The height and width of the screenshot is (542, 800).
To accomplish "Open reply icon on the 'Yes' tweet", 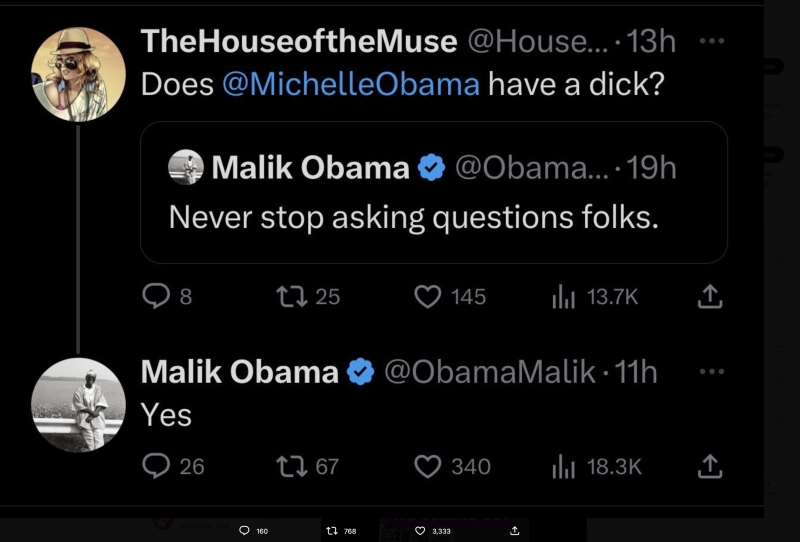I will (x=156, y=466).
